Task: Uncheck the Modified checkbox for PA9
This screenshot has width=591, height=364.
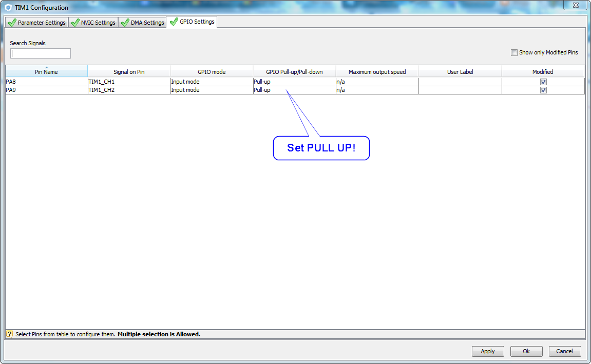Action: (x=543, y=90)
